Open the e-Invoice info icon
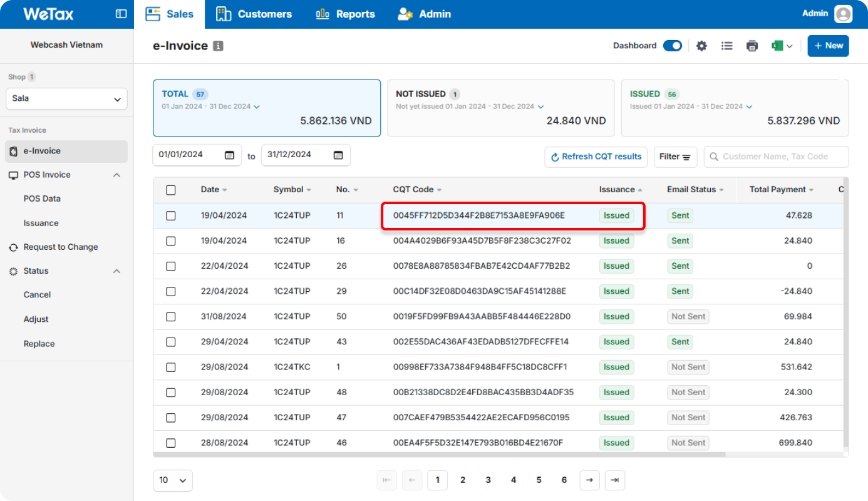The height and width of the screenshot is (501, 868). click(218, 46)
